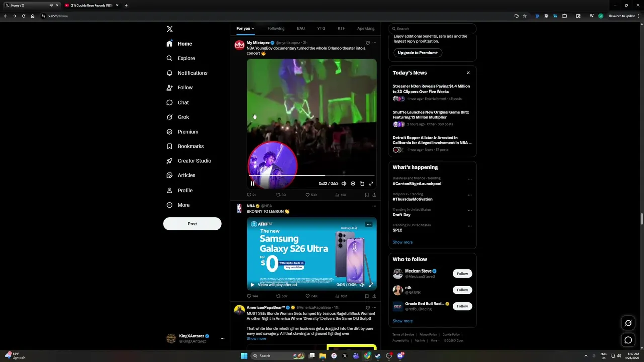Enter fullscreen on the concert video
The height and width of the screenshot is (362, 644).
(371, 184)
